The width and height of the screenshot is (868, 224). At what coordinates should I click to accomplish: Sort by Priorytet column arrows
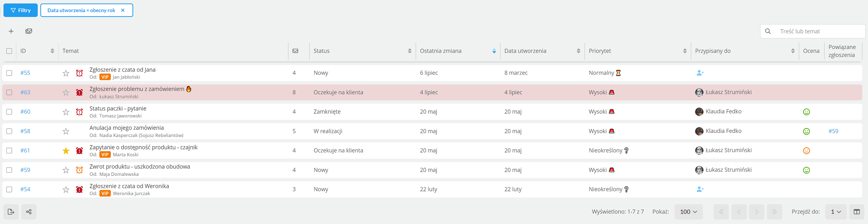click(685, 51)
